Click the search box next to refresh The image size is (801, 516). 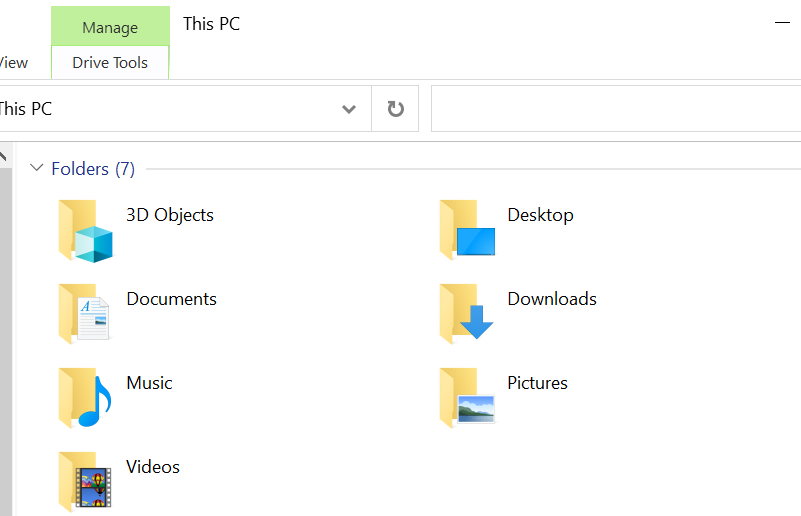tap(615, 109)
